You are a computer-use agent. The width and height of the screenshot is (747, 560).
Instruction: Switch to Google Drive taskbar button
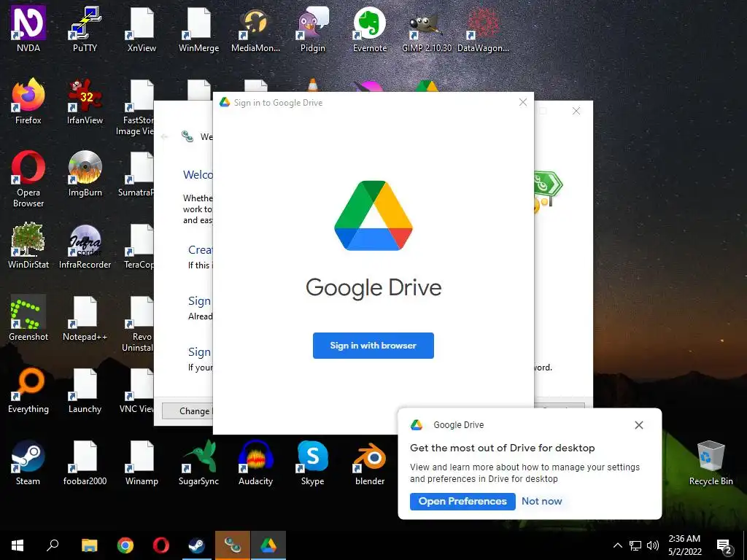coord(268,545)
